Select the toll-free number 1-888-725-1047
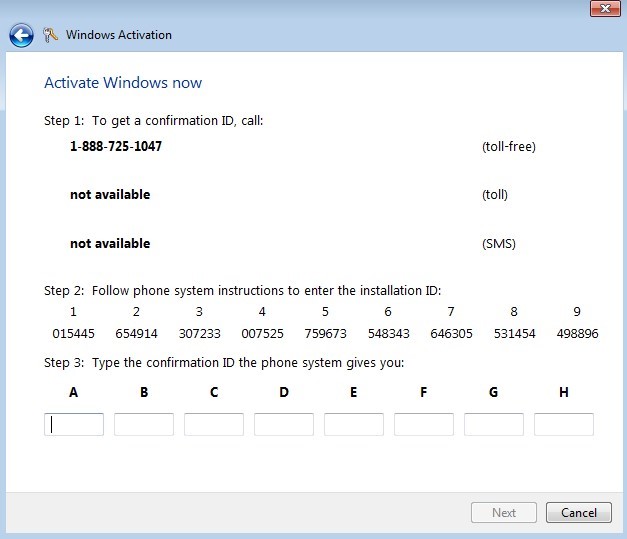 [x=116, y=146]
